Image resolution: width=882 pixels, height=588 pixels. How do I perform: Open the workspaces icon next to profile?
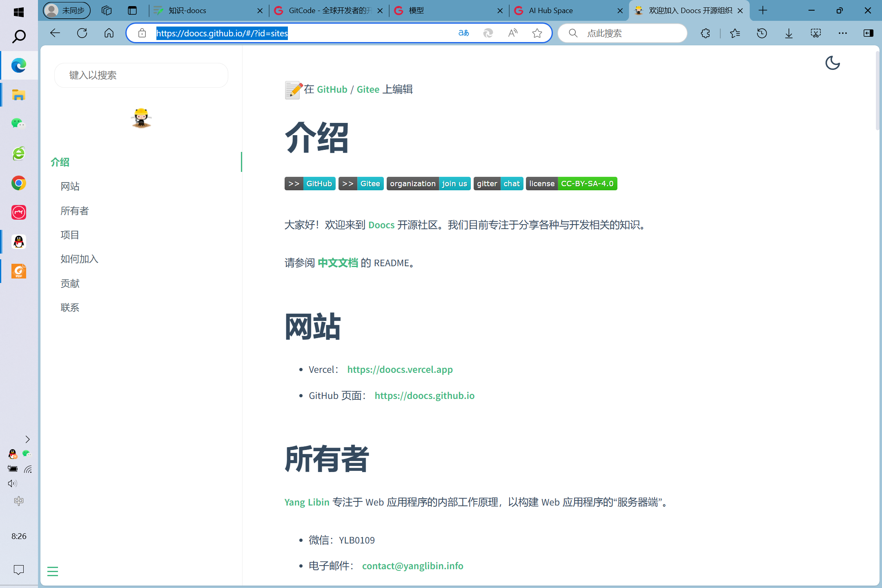107,11
